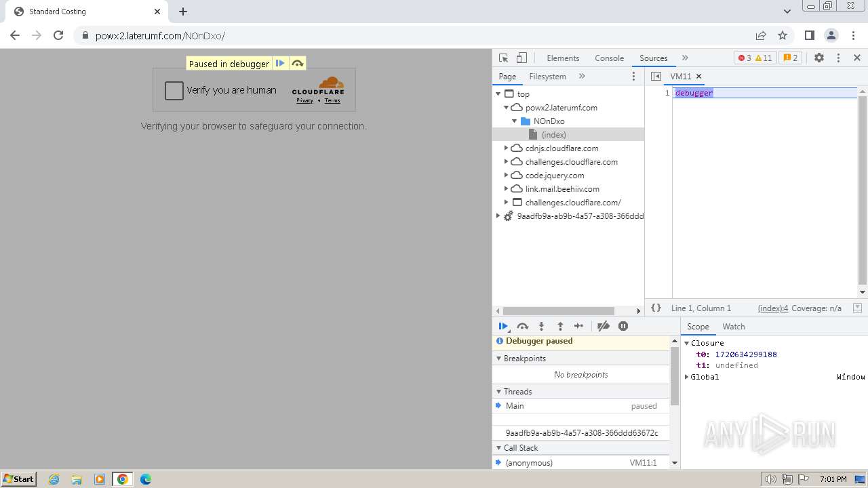Open DevTools settings gear
868x488 pixels.
819,58
